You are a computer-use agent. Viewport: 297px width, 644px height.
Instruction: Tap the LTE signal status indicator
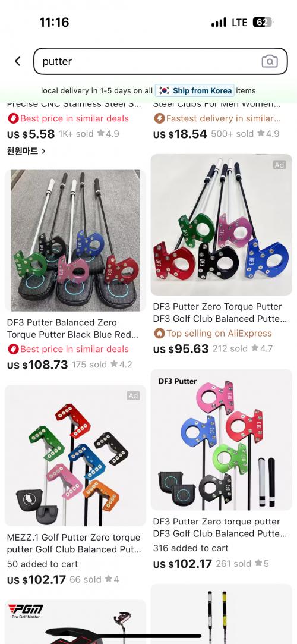tap(239, 22)
